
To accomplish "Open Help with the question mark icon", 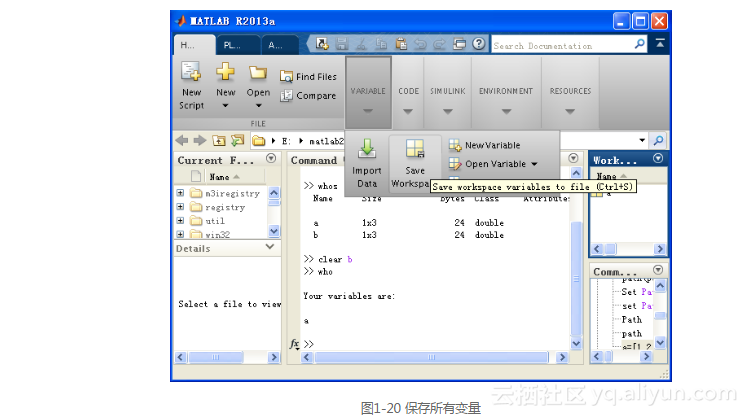I will (x=478, y=44).
